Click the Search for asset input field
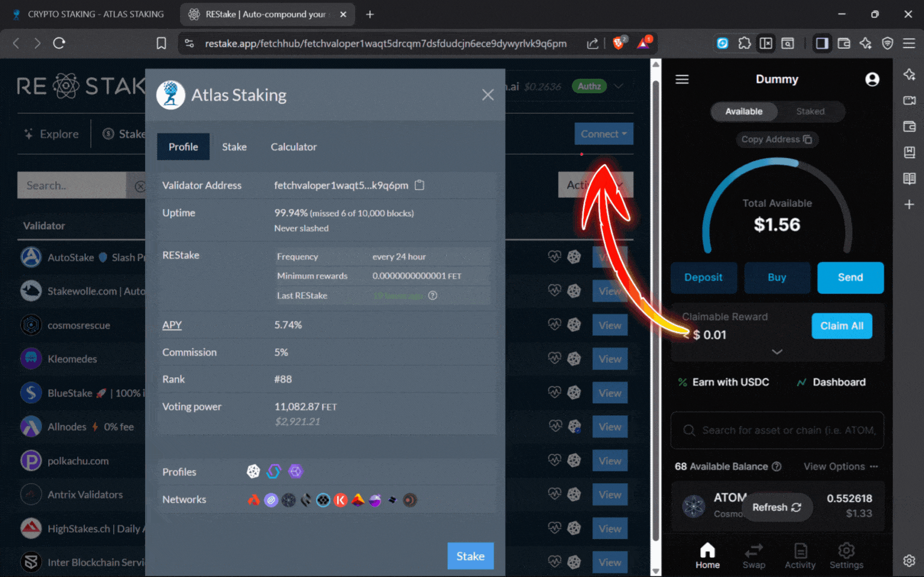 click(777, 430)
